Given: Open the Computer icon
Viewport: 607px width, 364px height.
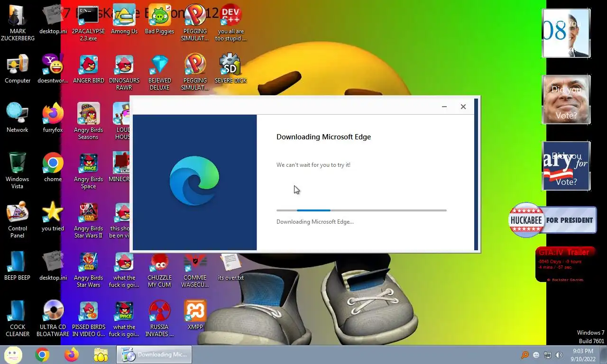Looking at the screenshot, I should [18, 69].
